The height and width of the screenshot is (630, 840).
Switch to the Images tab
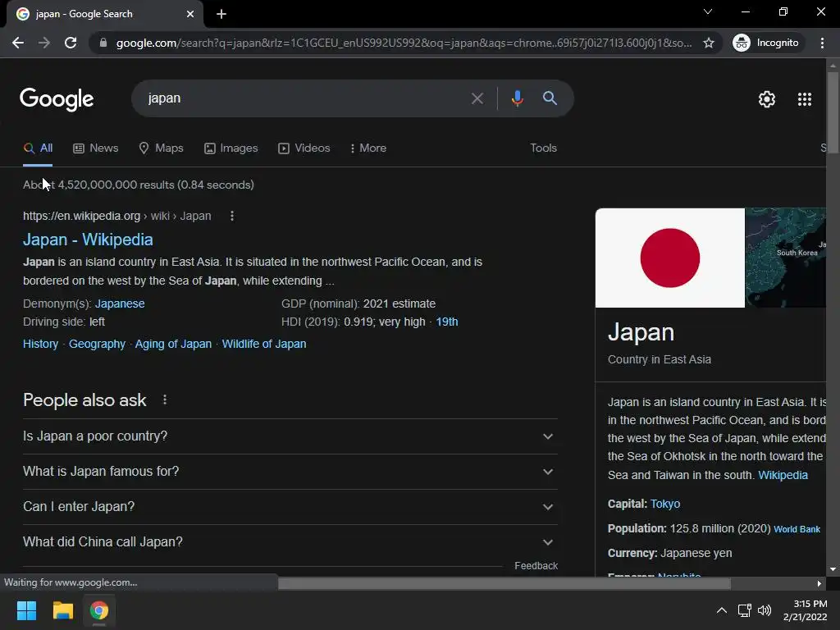[231, 148]
